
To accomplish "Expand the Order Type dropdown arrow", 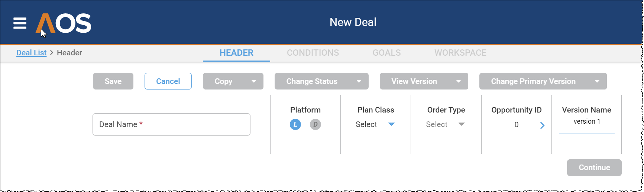I will 462,124.
